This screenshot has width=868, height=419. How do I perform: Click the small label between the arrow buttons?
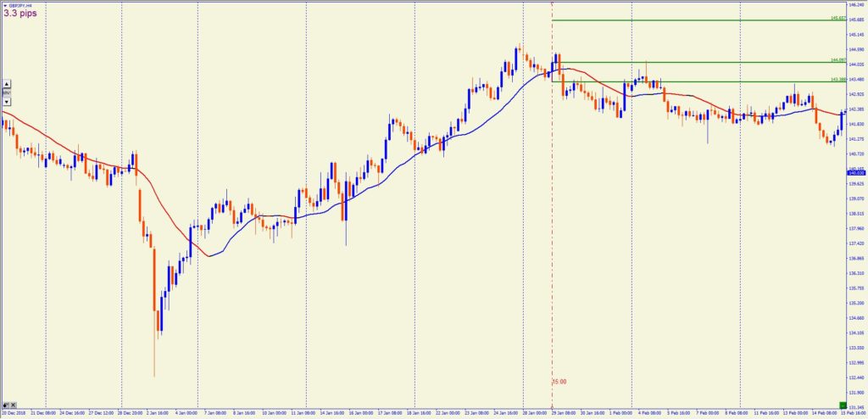click(x=6, y=92)
